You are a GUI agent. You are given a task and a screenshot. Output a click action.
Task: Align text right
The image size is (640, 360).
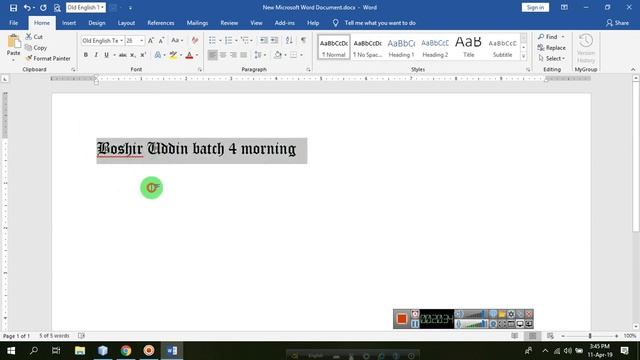pyautogui.click(x=233, y=55)
